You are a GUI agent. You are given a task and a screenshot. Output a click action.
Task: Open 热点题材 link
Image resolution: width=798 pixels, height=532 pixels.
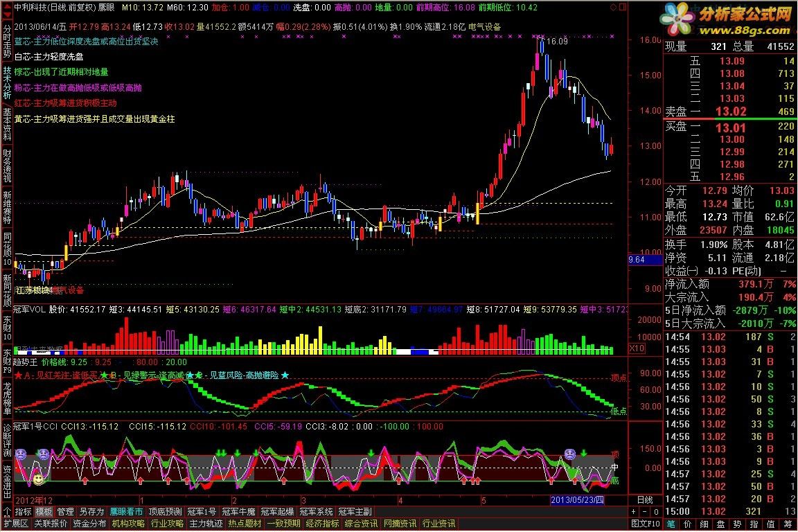click(x=245, y=524)
